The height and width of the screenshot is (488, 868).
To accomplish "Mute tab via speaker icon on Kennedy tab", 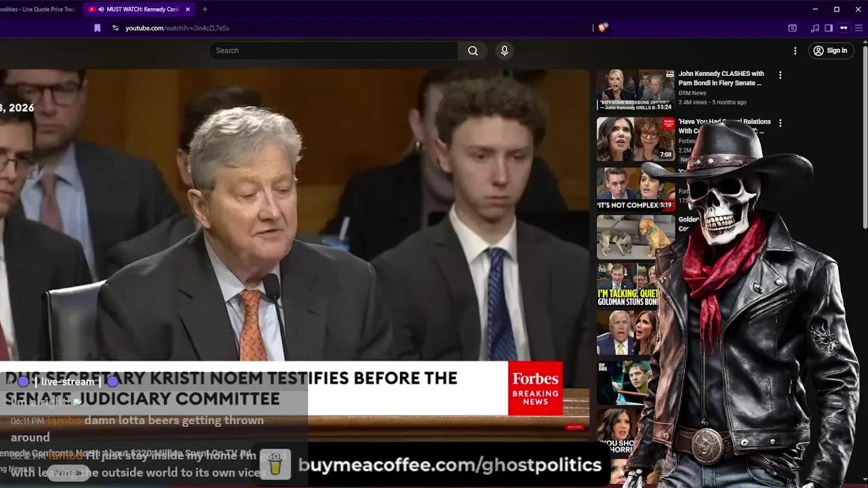I will 101,9.
